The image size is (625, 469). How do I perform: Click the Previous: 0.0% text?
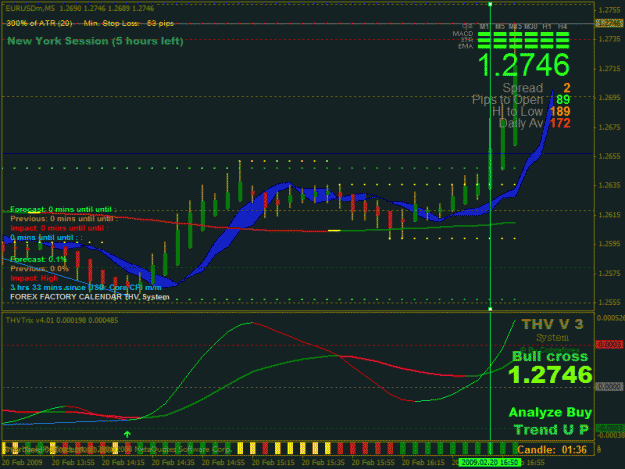point(39,269)
